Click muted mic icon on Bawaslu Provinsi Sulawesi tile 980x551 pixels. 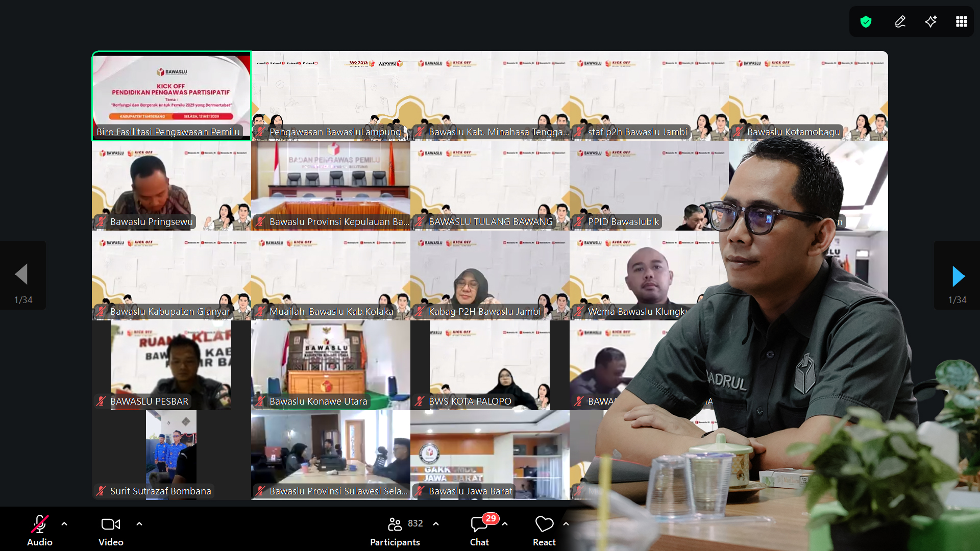pyautogui.click(x=260, y=491)
